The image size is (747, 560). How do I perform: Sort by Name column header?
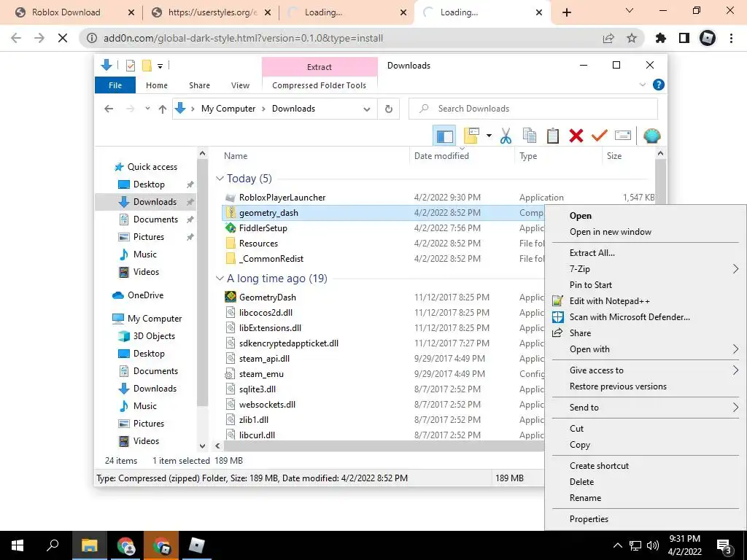click(x=236, y=156)
